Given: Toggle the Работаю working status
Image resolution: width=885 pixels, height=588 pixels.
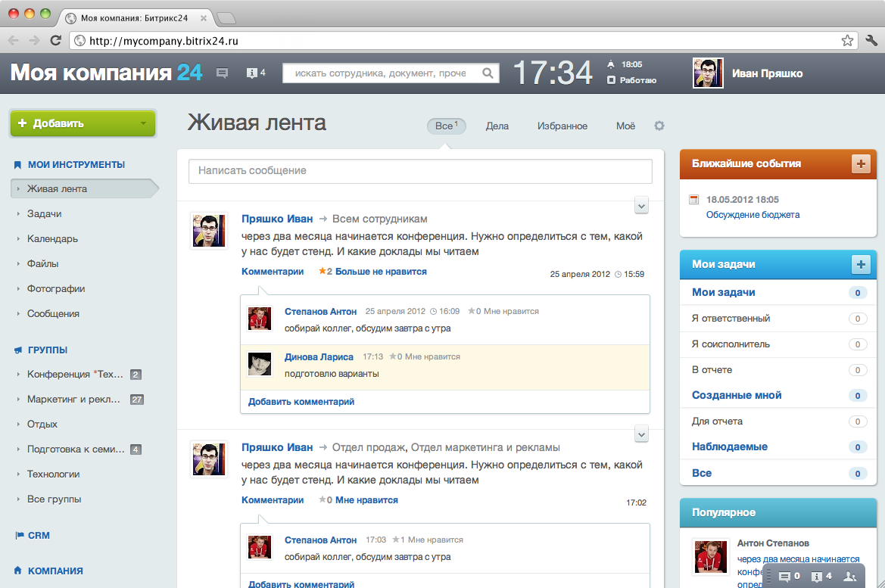Looking at the screenshot, I should pyautogui.click(x=631, y=80).
